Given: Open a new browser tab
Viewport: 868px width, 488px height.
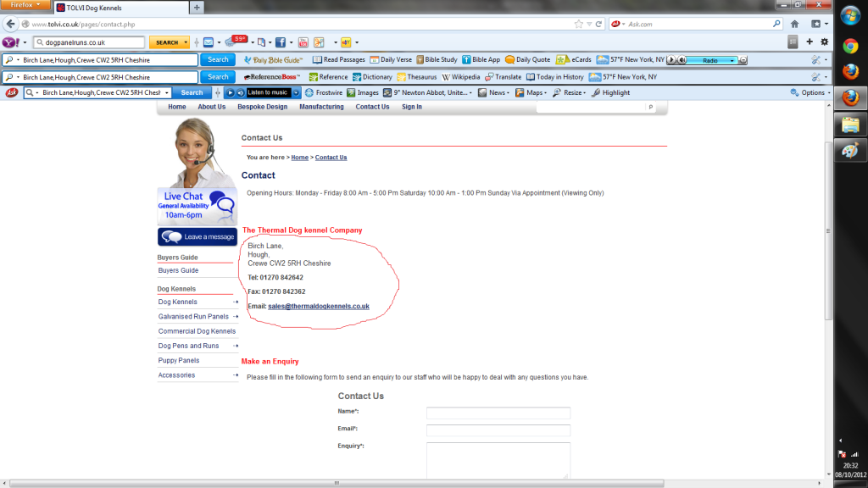Looking at the screenshot, I should pos(197,8).
